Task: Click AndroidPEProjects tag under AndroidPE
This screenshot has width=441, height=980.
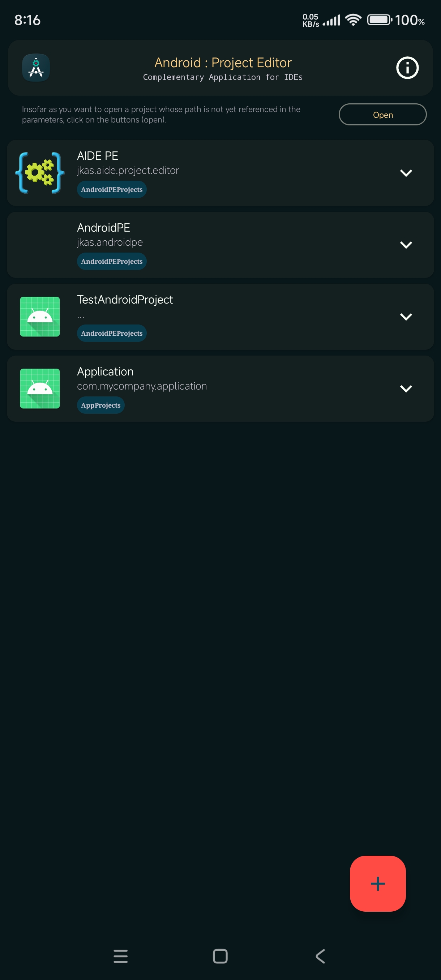Action: (x=112, y=261)
